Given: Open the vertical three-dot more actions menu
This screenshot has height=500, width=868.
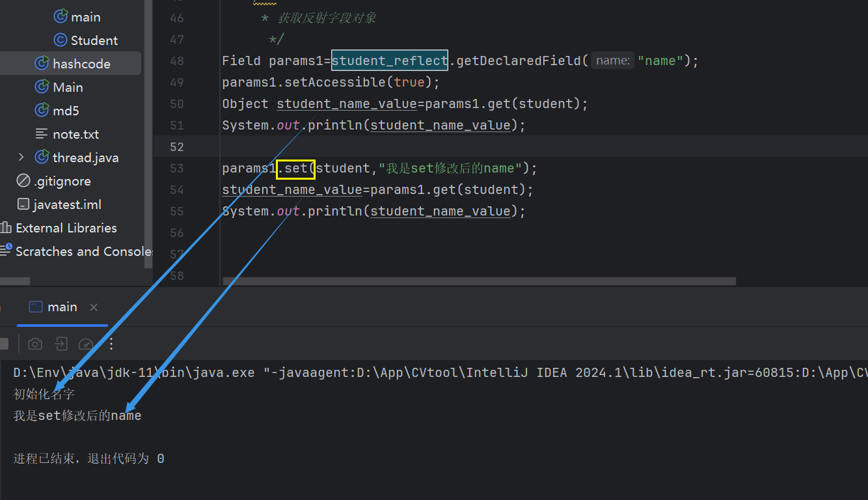Looking at the screenshot, I should [x=111, y=344].
